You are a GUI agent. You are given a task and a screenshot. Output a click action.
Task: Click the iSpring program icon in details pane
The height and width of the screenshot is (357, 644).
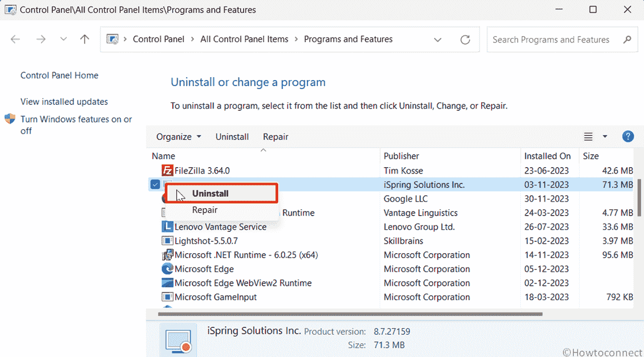(x=178, y=341)
